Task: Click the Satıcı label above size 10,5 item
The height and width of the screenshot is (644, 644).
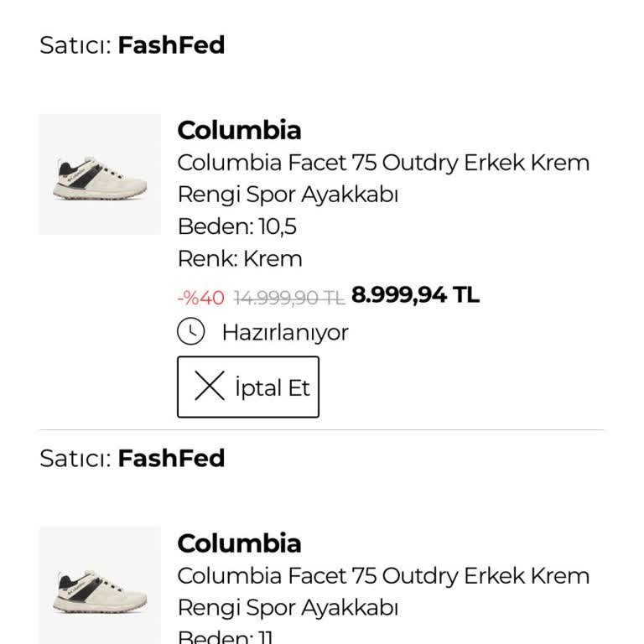Action: [75, 45]
